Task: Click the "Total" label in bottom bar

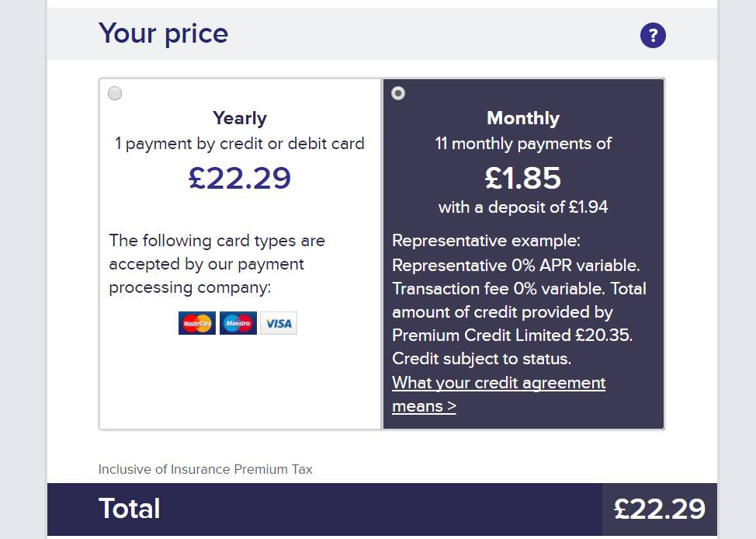Action: (129, 509)
